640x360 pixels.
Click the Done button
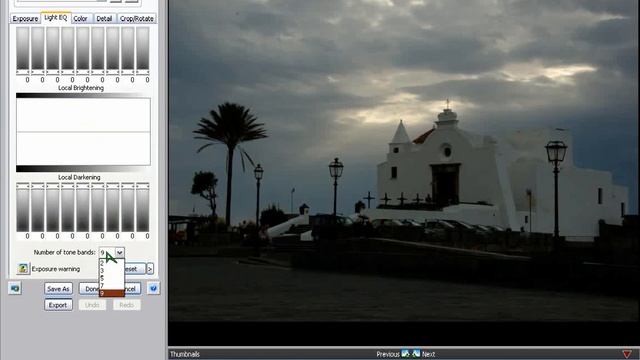click(89, 289)
